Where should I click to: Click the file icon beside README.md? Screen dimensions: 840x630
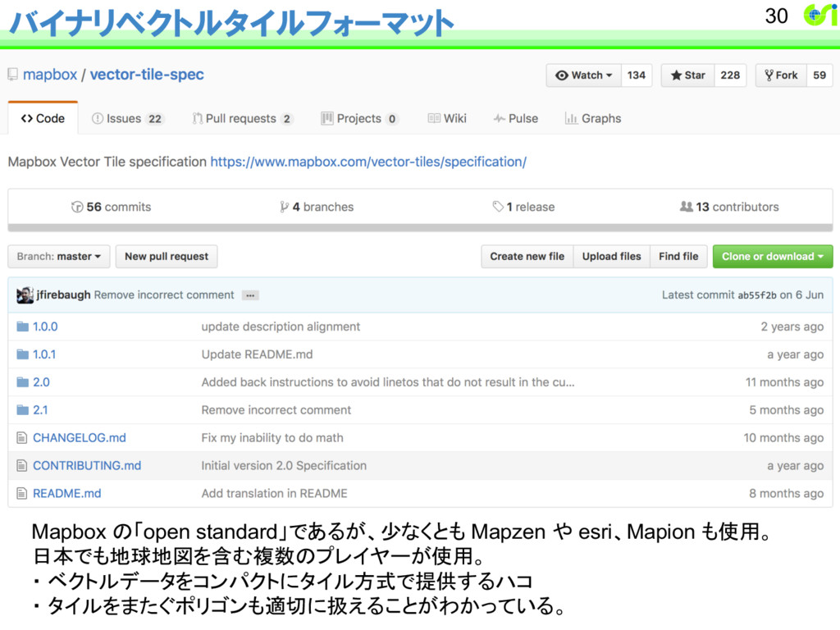click(21, 494)
